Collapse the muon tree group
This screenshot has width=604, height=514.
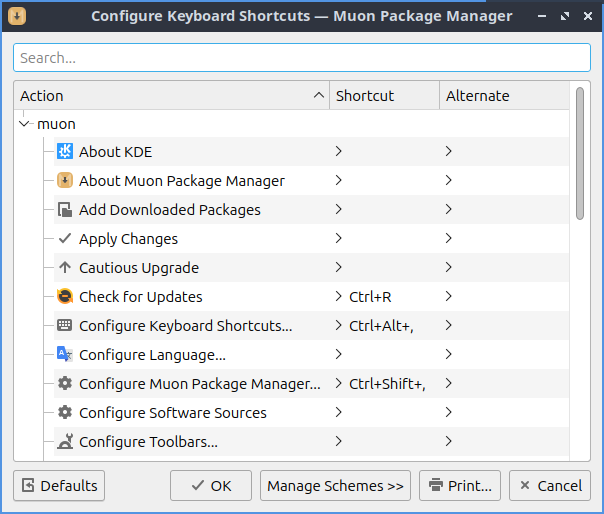tap(25, 124)
